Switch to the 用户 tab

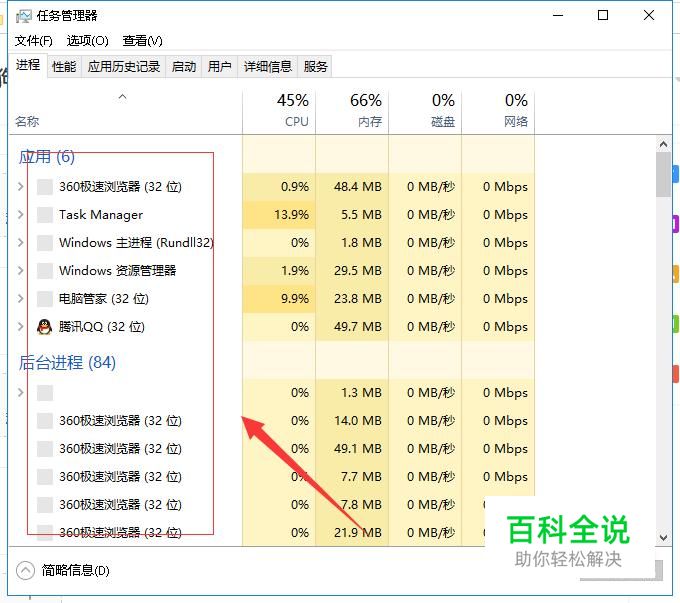click(x=219, y=67)
